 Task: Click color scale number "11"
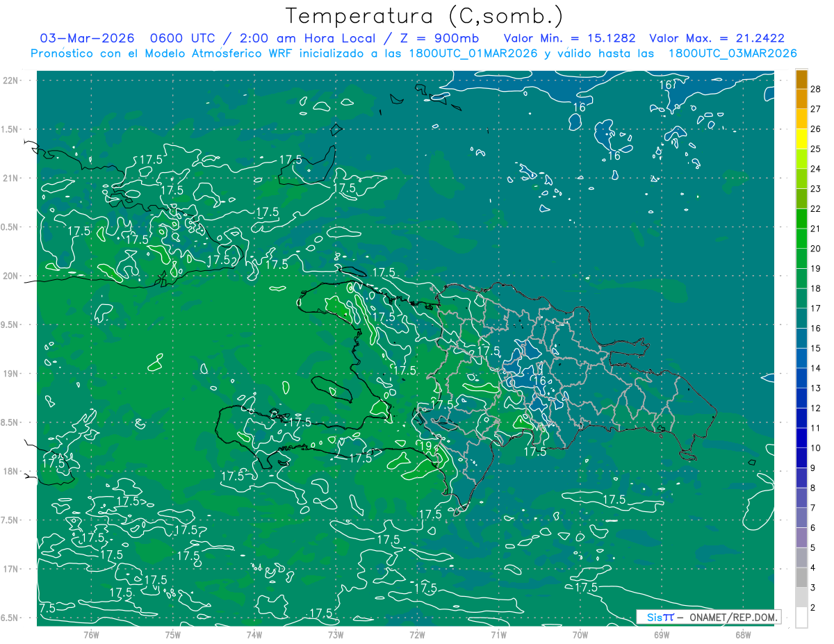pos(816,429)
